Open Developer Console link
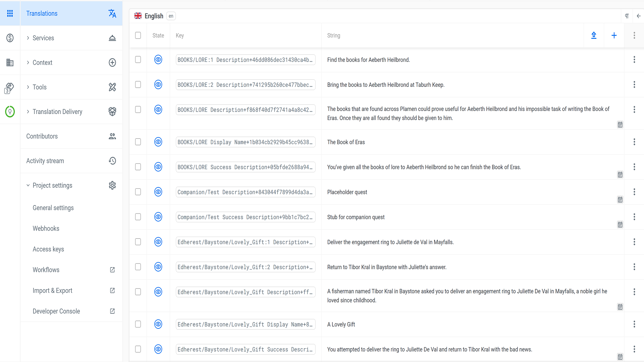Screen dimensions: 644x362 click(56, 311)
